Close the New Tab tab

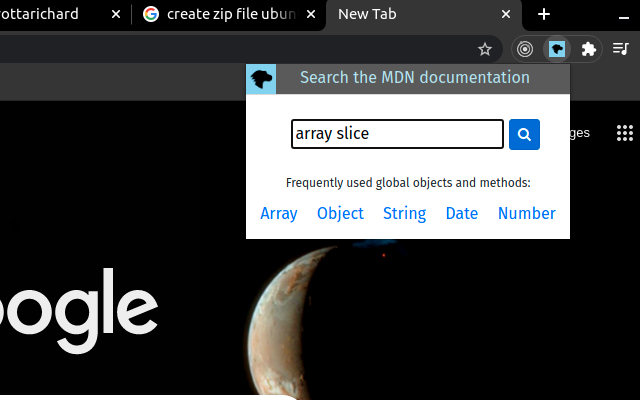(506, 14)
